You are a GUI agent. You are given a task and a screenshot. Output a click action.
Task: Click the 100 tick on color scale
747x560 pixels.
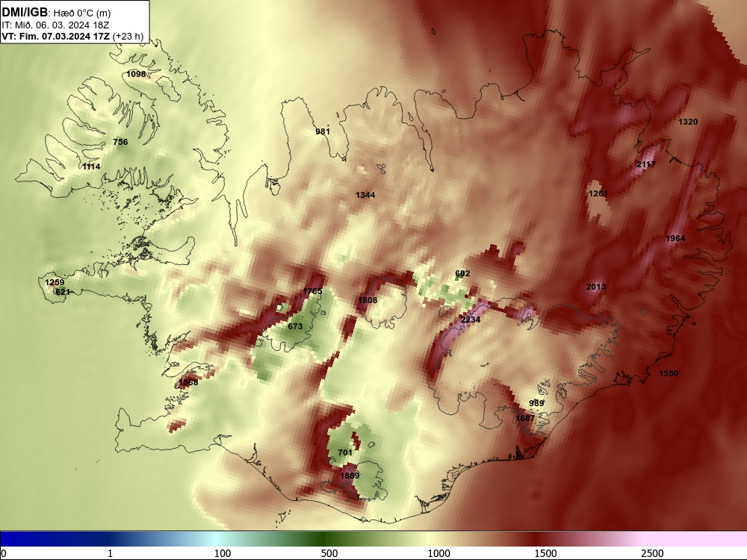click(223, 553)
